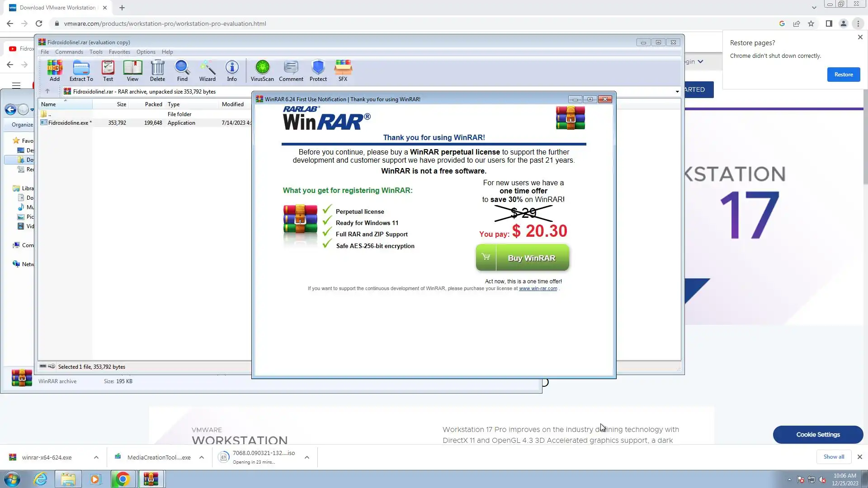The height and width of the screenshot is (488, 868).
Task: Open the Commands menu in WinRAR
Action: click(69, 52)
